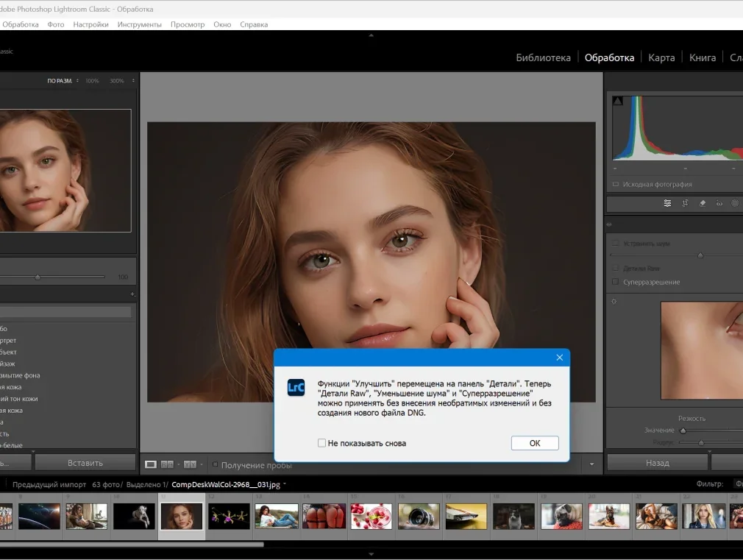Click detail target picker crosshair icon
The height and width of the screenshot is (560, 743).
click(x=614, y=301)
